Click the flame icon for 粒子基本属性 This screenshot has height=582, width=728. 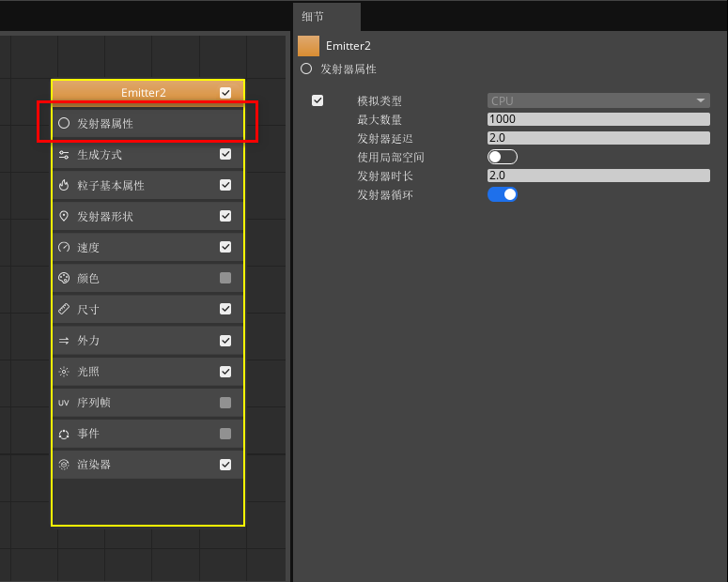click(64, 185)
